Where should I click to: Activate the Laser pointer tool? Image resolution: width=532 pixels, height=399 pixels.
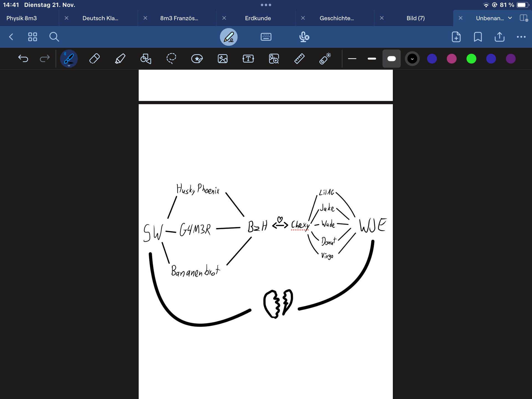(325, 59)
